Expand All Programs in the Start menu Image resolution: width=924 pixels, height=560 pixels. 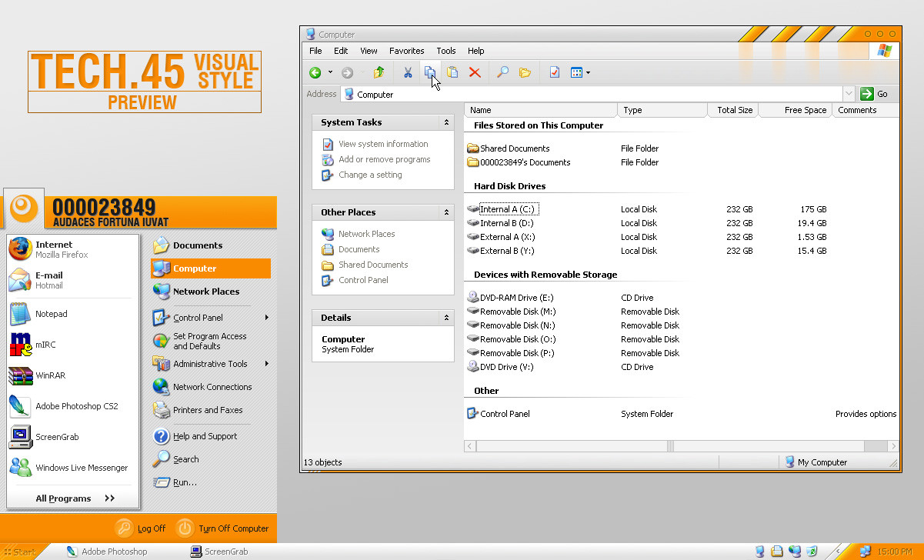pyautogui.click(x=75, y=498)
